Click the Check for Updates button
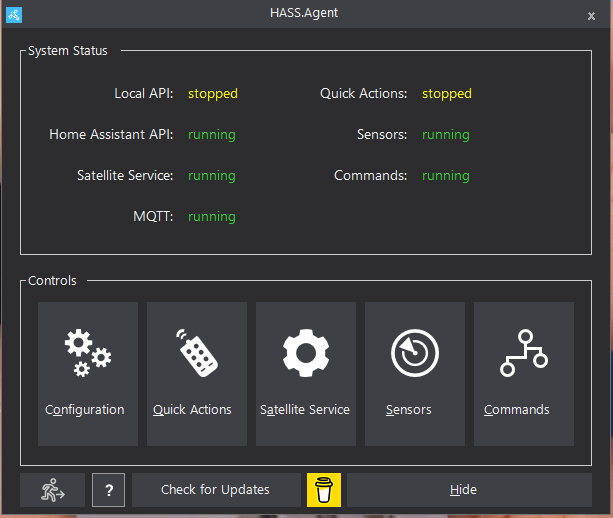Screen dimensions: 613x518 coord(216,490)
